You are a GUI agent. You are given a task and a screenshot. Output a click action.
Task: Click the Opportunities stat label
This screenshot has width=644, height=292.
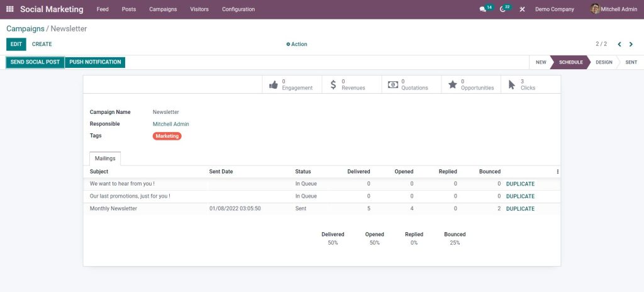point(477,88)
